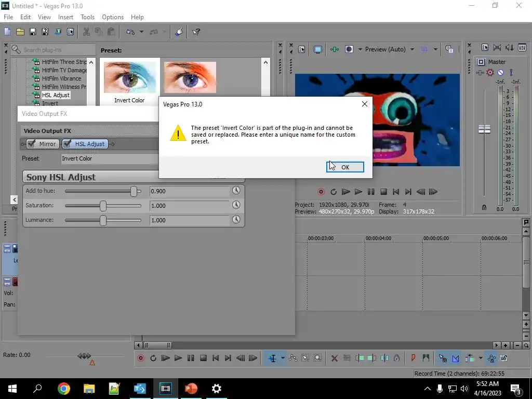Viewport: 532px width, 399px height.
Task: Select the Zoom Edit tool magnifier
Action: click(317, 358)
